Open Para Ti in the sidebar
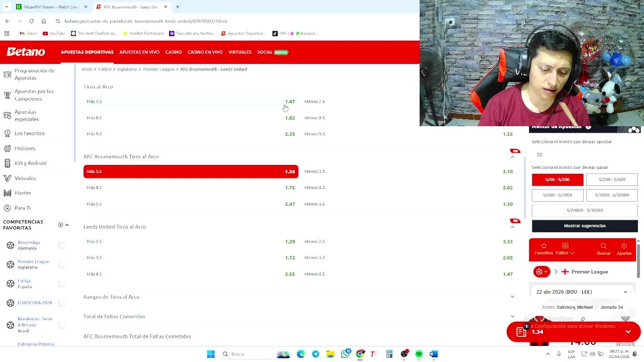Image resolution: width=644 pixels, height=362 pixels. pos(22,208)
